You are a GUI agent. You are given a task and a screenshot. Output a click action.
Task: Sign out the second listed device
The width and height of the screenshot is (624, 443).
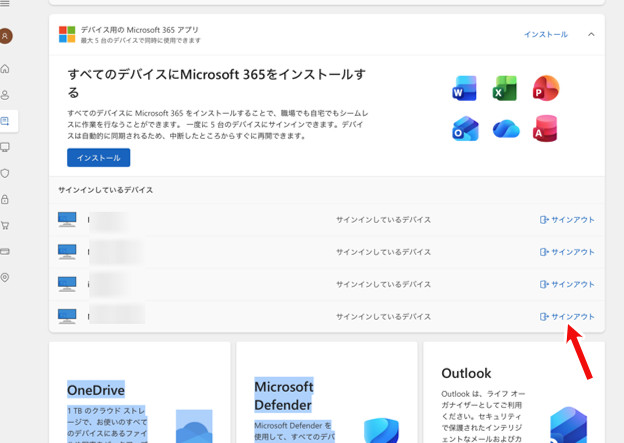tap(567, 252)
